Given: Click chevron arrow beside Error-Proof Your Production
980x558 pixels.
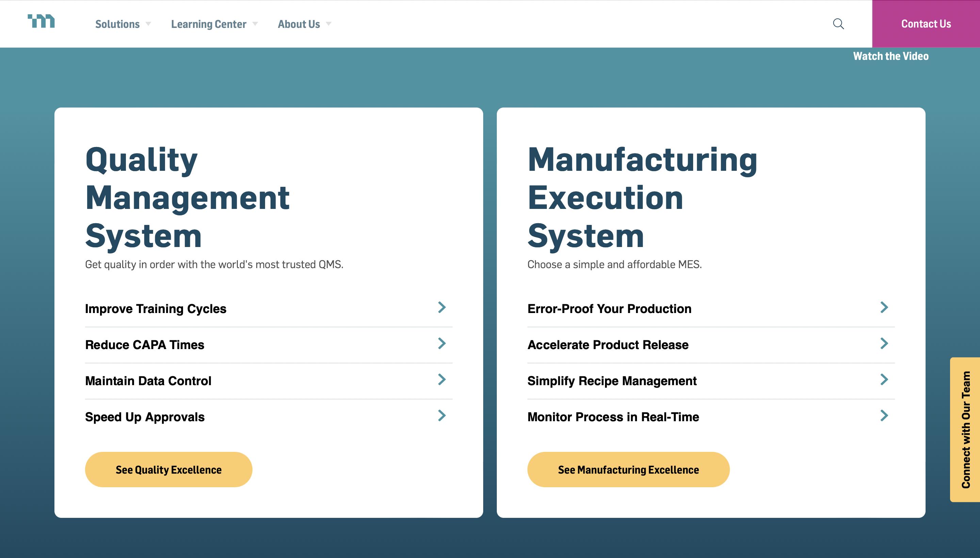Looking at the screenshot, I should 884,307.
